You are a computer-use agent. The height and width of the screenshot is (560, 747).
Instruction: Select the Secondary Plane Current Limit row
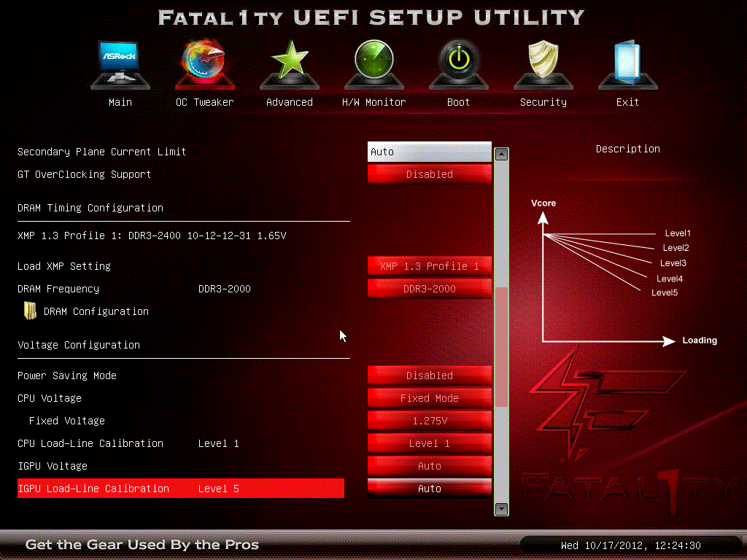101,152
